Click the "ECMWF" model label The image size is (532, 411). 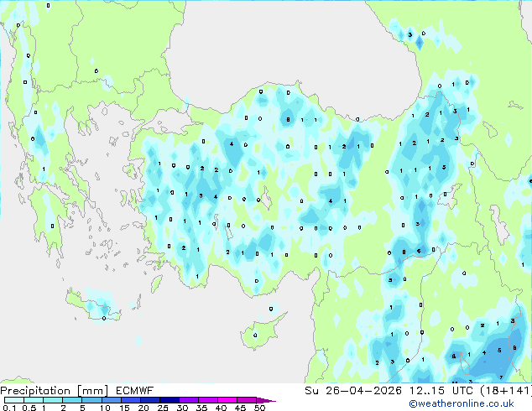(134, 391)
